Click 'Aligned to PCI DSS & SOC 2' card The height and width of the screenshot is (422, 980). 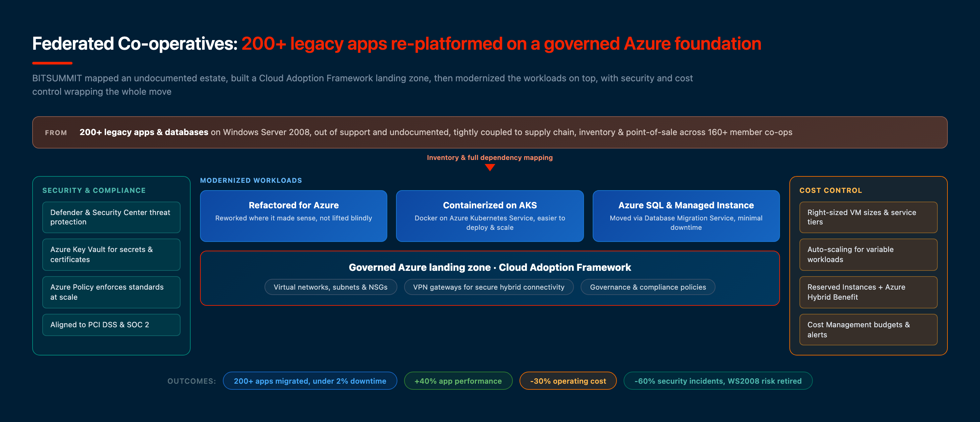[x=111, y=325]
